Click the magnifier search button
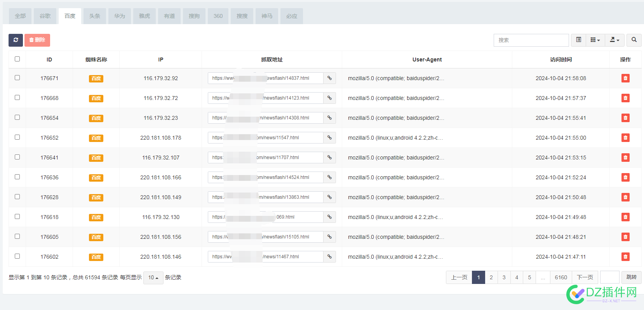 (634, 40)
